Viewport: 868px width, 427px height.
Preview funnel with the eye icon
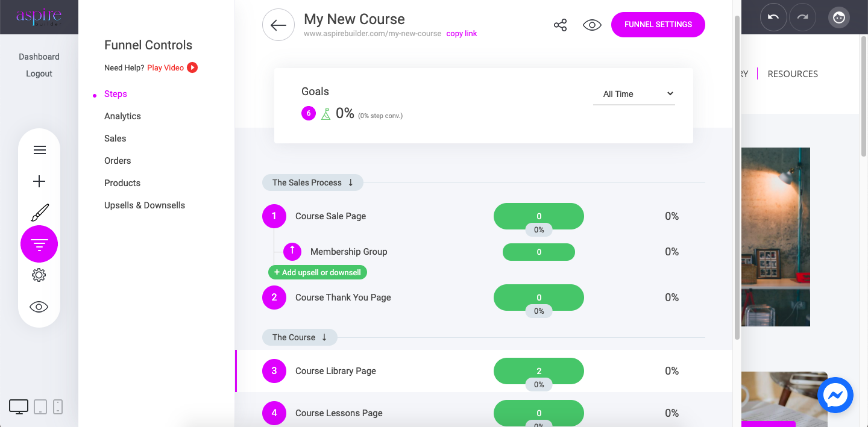(x=592, y=25)
